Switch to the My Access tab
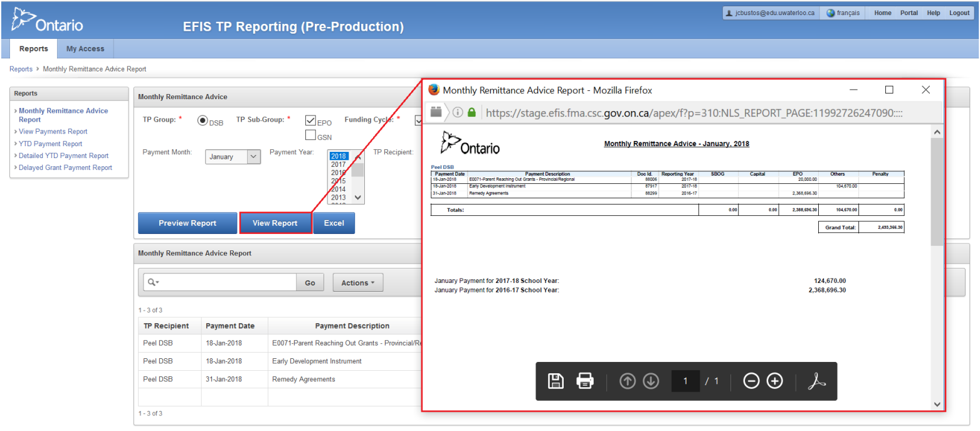 (x=85, y=49)
